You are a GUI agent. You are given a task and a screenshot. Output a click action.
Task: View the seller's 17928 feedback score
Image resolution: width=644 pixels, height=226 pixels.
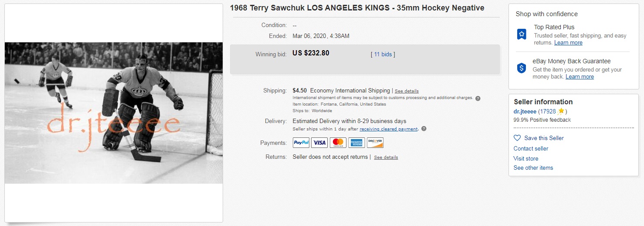pyautogui.click(x=548, y=111)
